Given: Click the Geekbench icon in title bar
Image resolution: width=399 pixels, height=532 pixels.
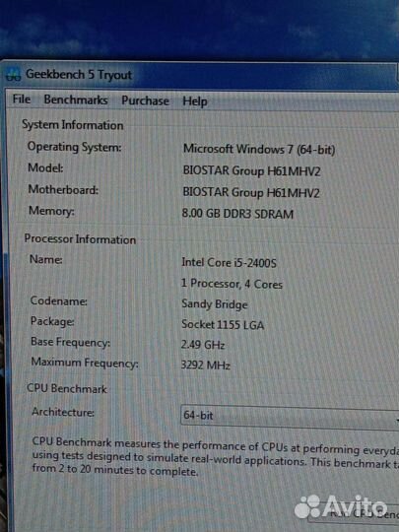Looking at the screenshot, I should (13, 74).
